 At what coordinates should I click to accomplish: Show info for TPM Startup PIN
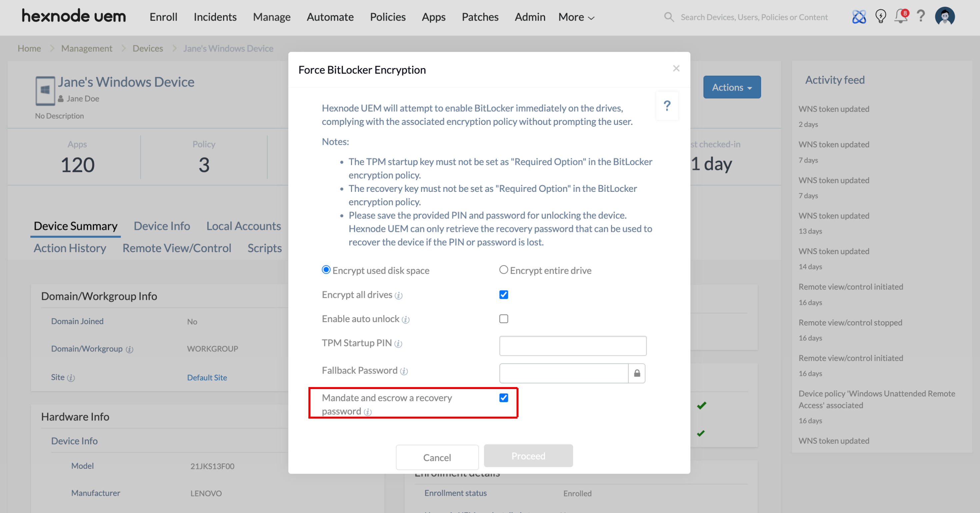pyautogui.click(x=398, y=344)
